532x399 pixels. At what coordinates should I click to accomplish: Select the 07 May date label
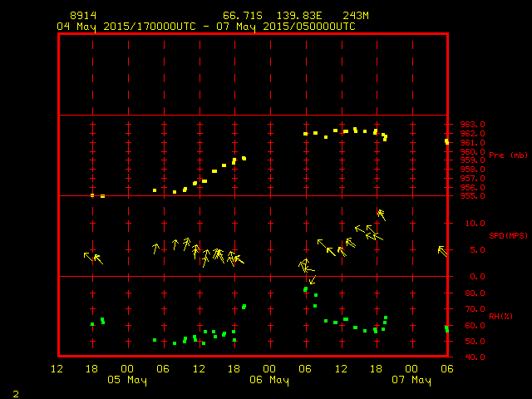tap(411, 380)
